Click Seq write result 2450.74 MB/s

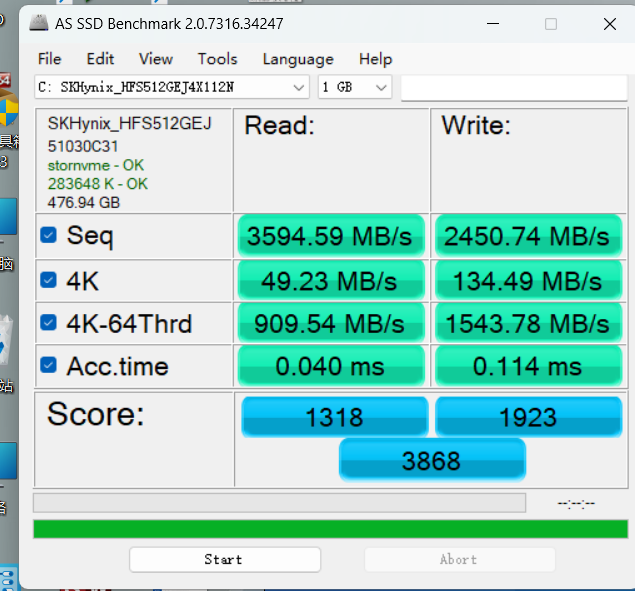click(x=528, y=236)
